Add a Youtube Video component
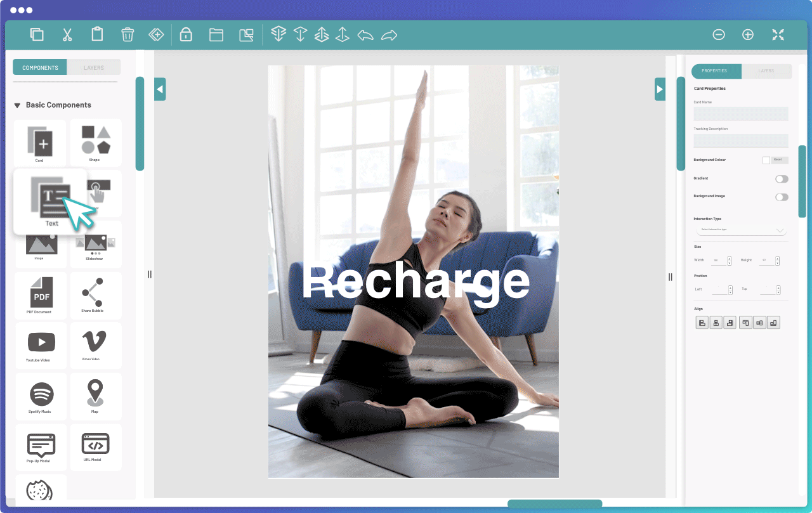Screen dimensions: 812x513 [41, 346]
